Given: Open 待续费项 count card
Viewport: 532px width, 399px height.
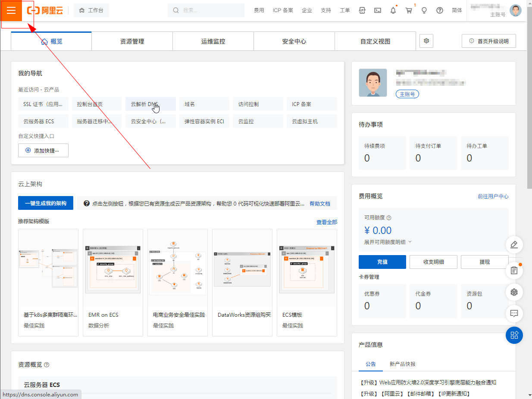Looking at the screenshot, I should pyautogui.click(x=382, y=153).
